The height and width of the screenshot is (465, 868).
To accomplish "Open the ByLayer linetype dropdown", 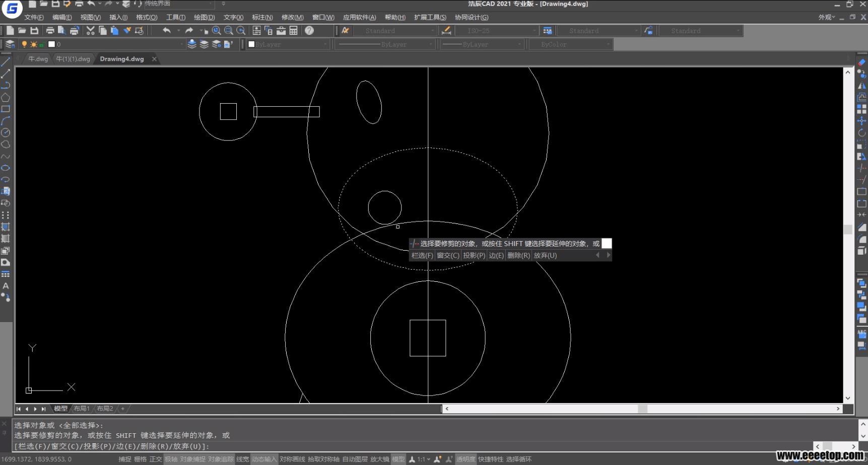I will (385, 44).
